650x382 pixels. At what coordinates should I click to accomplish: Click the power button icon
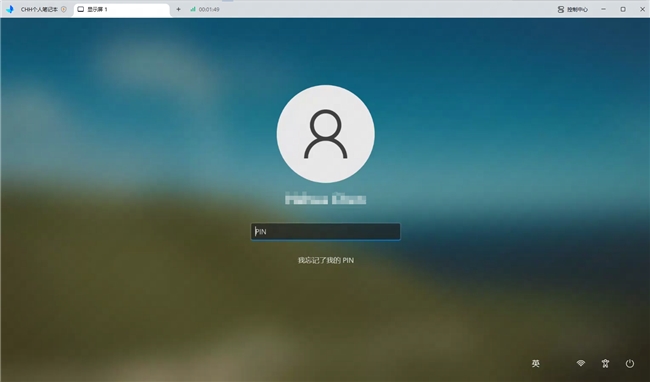pos(630,363)
